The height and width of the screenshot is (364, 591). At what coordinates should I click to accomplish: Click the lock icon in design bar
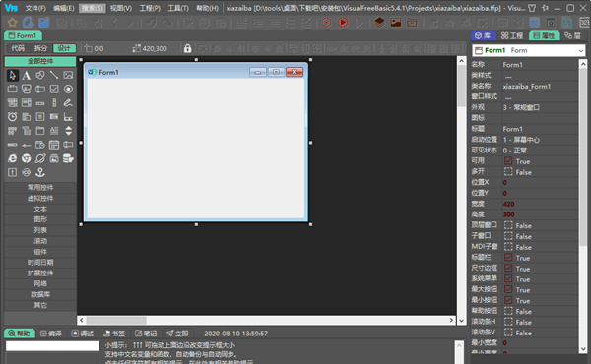187,48
